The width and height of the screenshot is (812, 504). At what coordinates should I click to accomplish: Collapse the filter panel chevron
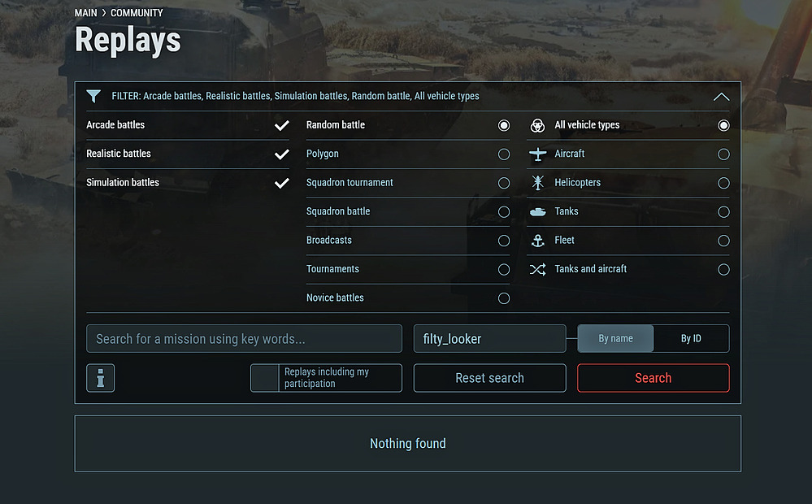click(x=721, y=97)
